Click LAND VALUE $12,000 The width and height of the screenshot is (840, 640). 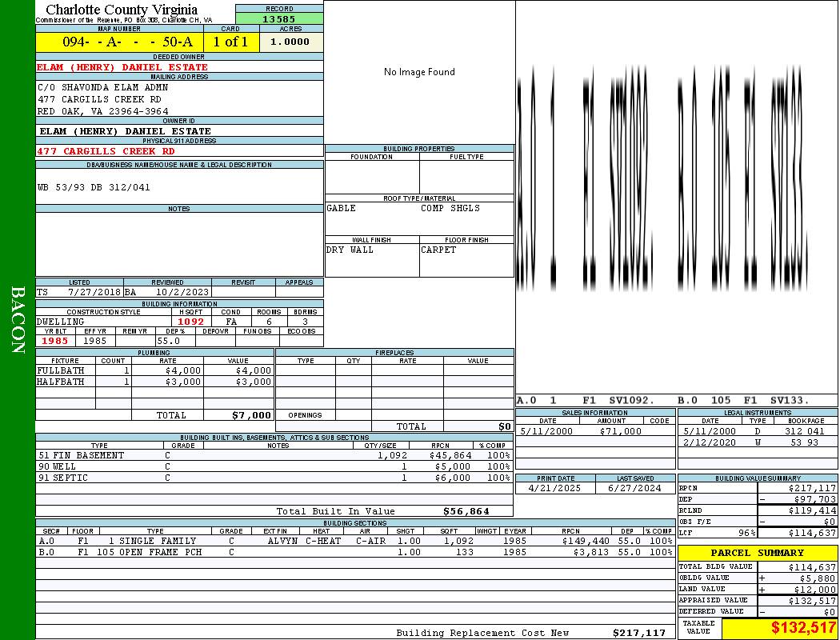pyautogui.click(x=815, y=590)
